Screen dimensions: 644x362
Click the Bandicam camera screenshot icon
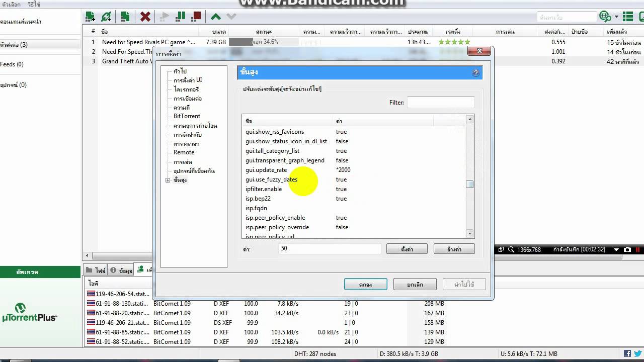point(627,249)
